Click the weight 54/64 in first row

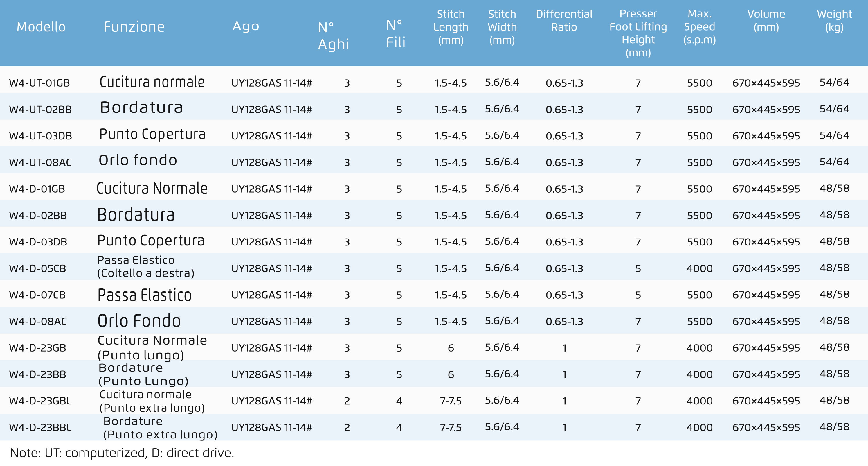coord(834,82)
